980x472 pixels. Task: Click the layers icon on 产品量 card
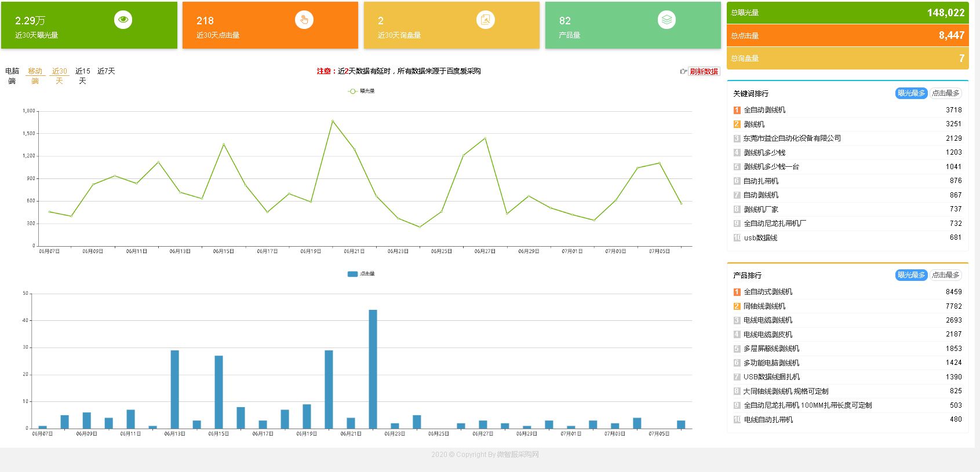tap(666, 20)
